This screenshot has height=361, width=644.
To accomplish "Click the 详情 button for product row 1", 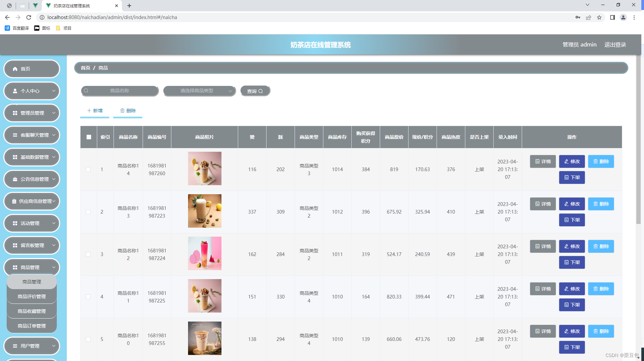I will 543,161.
